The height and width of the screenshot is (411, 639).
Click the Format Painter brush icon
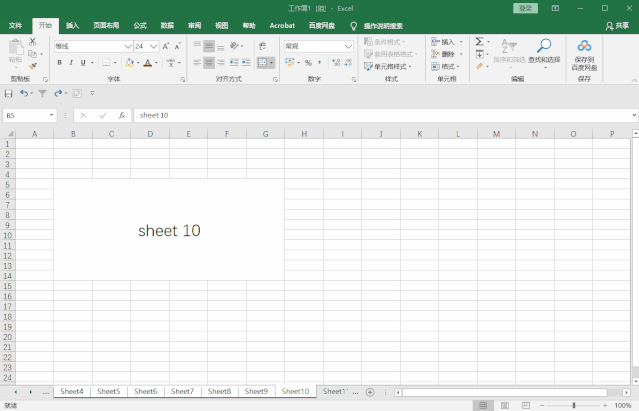tap(33, 66)
